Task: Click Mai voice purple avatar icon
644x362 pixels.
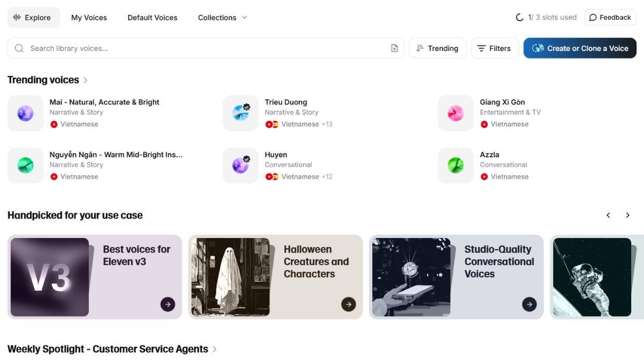Action: [x=25, y=113]
